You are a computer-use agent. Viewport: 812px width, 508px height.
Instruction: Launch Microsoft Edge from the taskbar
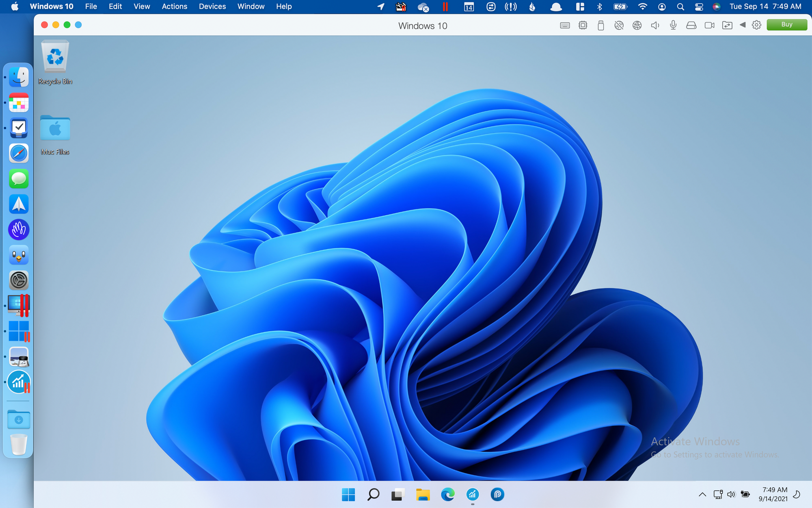tap(448, 495)
